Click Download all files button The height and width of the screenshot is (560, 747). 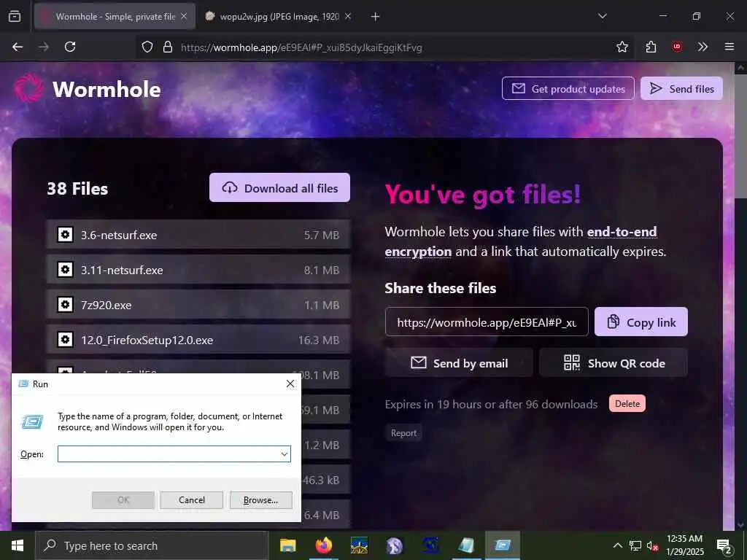click(x=279, y=187)
